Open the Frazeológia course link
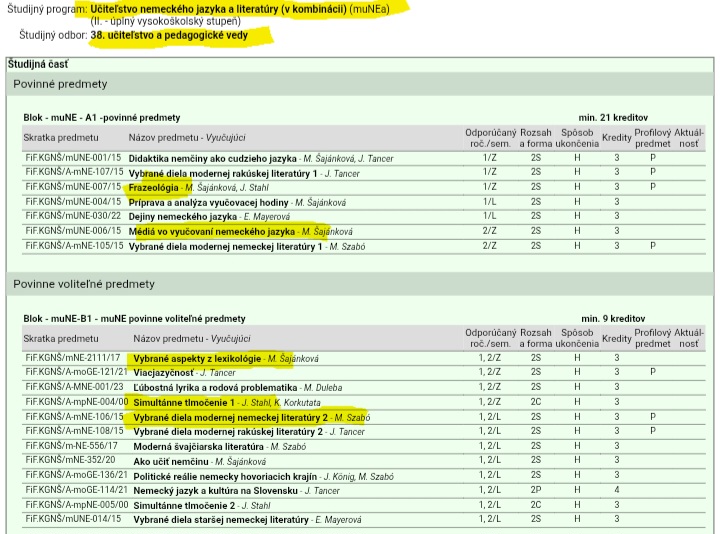The width and height of the screenshot is (720, 534). tap(155, 187)
